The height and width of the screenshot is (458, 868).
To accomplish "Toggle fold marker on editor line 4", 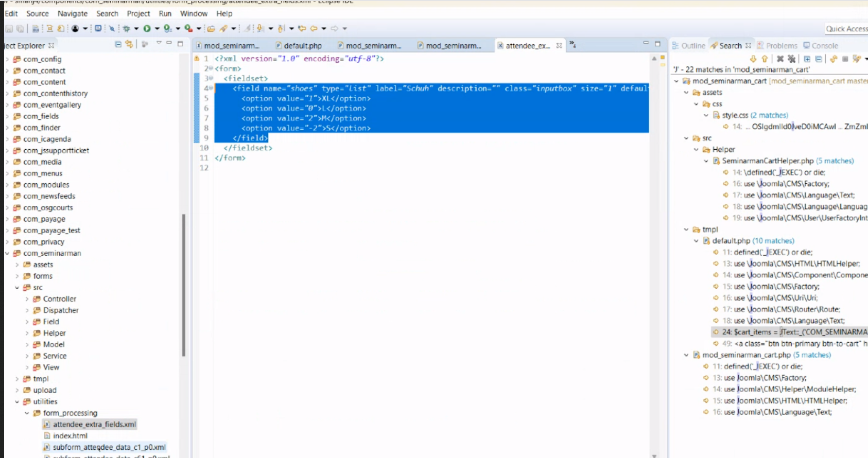I will [211, 89].
